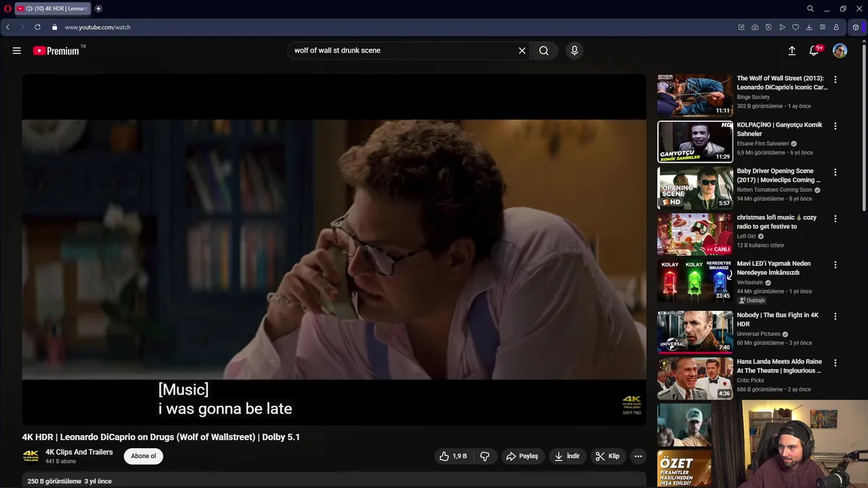Screen dimensions: 868x488
Task: Open the Opera easy setup menu
Action: [823, 27]
